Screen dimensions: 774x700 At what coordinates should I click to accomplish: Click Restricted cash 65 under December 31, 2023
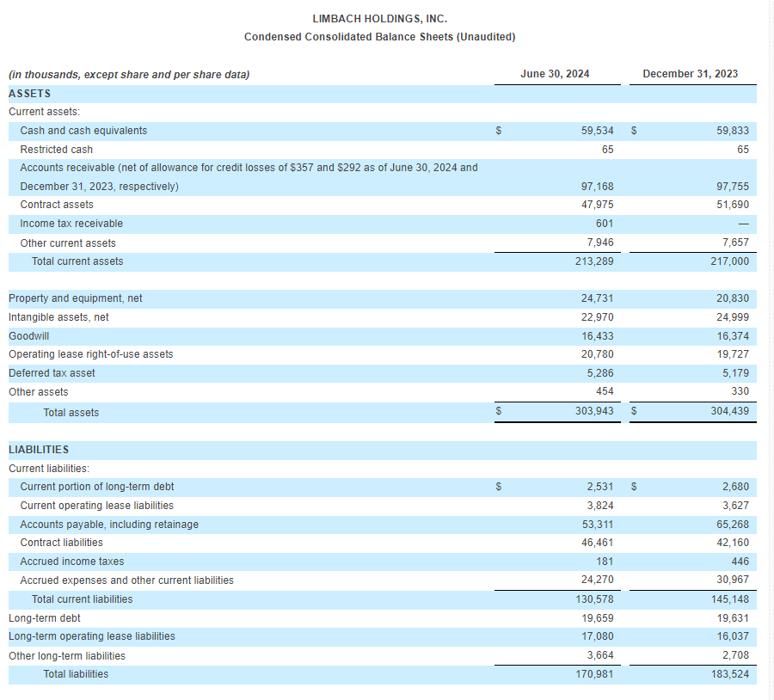click(743, 150)
